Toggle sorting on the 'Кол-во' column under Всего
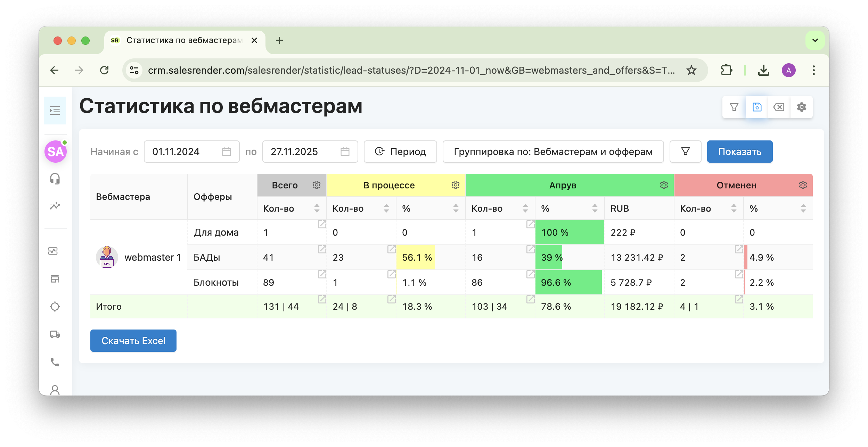The width and height of the screenshot is (868, 447). pyautogui.click(x=317, y=209)
